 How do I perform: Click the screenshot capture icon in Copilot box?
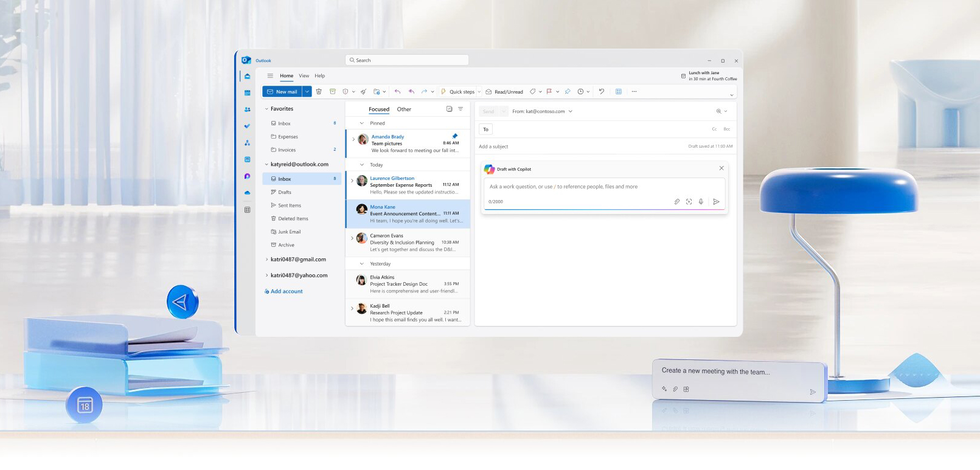point(689,202)
